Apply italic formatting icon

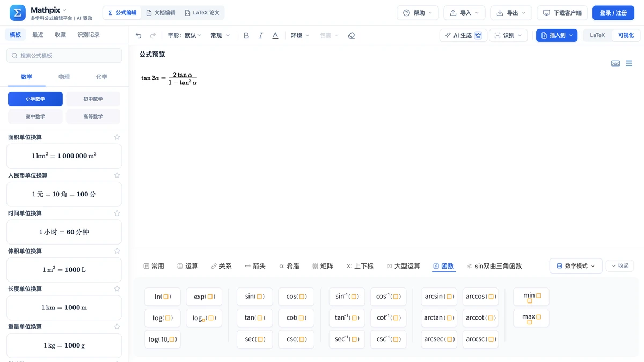(x=261, y=35)
